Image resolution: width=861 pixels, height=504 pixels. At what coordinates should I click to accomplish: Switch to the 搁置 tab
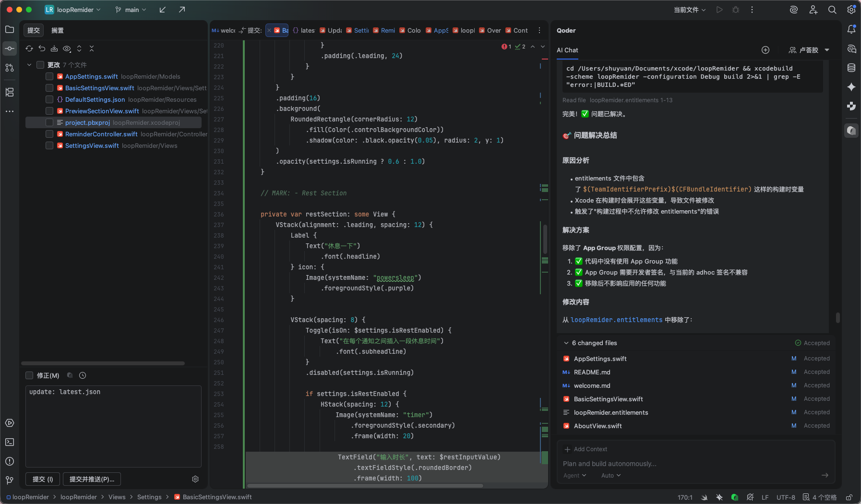click(x=58, y=30)
